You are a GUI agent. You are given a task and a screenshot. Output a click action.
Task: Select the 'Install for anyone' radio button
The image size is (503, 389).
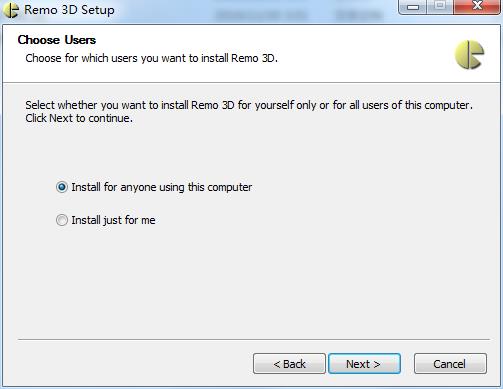click(x=62, y=187)
